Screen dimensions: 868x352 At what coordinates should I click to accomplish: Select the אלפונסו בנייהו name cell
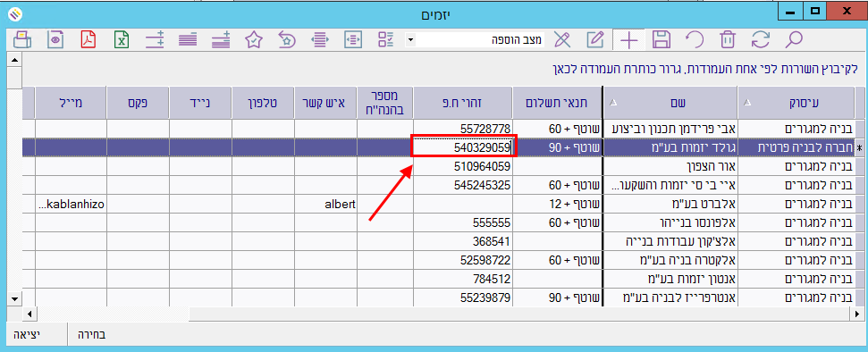[x=670, y=222]
